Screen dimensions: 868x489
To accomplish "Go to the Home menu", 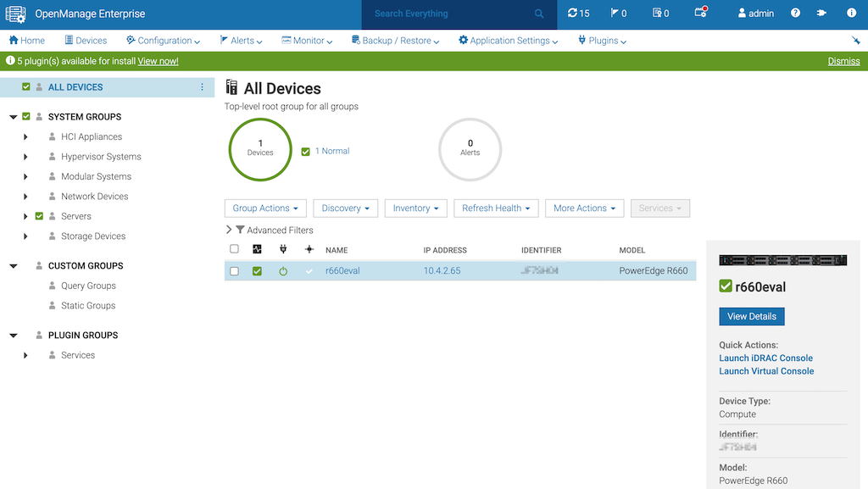I will click(x=27, y=41).
